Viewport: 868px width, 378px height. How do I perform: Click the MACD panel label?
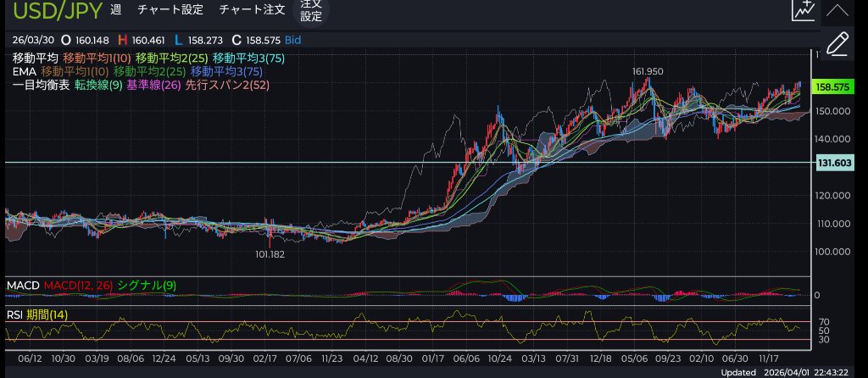[x=23, y=286]
